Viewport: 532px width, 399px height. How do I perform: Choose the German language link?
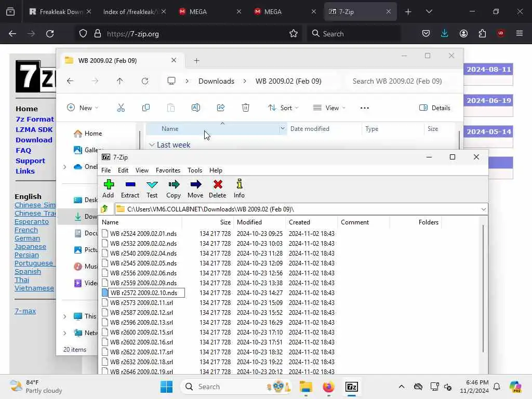[27, 238]
